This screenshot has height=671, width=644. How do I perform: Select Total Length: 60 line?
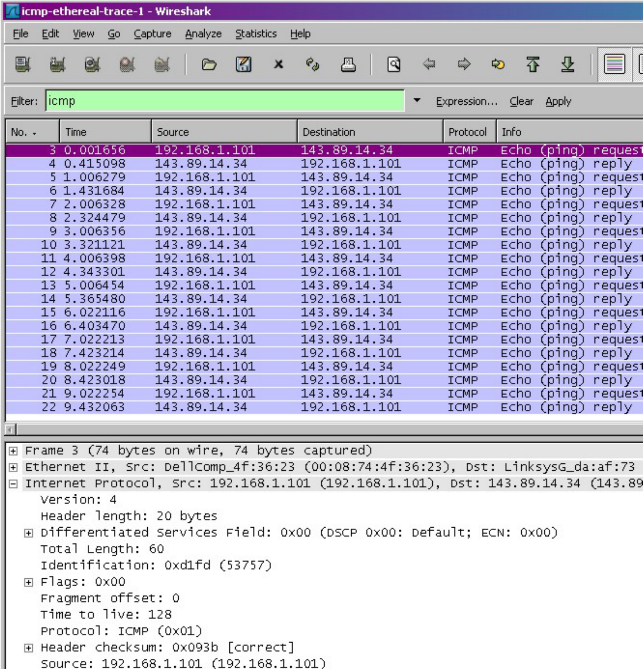point(102,550)
